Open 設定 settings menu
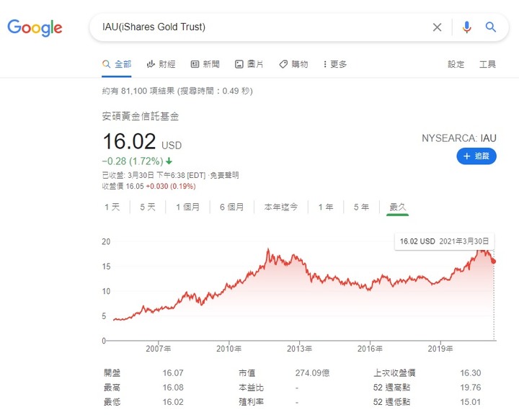 (456, 64)
